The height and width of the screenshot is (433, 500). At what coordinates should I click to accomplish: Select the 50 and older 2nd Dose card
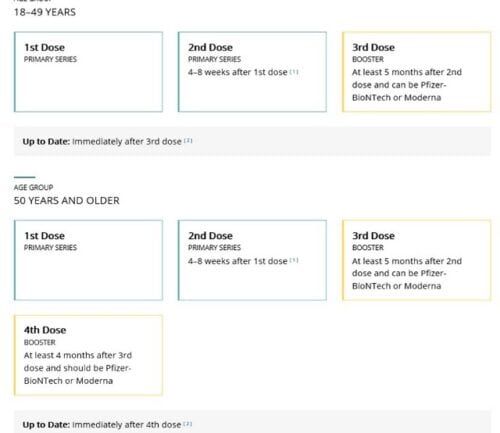[x=252, y=260]
